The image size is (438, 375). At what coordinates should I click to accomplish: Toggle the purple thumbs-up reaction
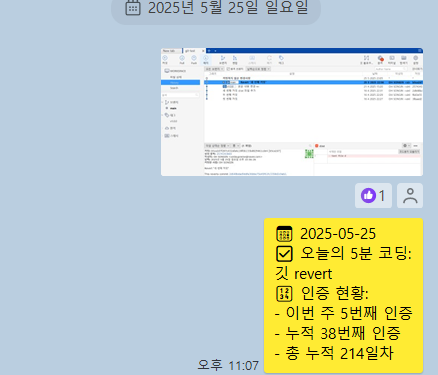tap(373, 196)
